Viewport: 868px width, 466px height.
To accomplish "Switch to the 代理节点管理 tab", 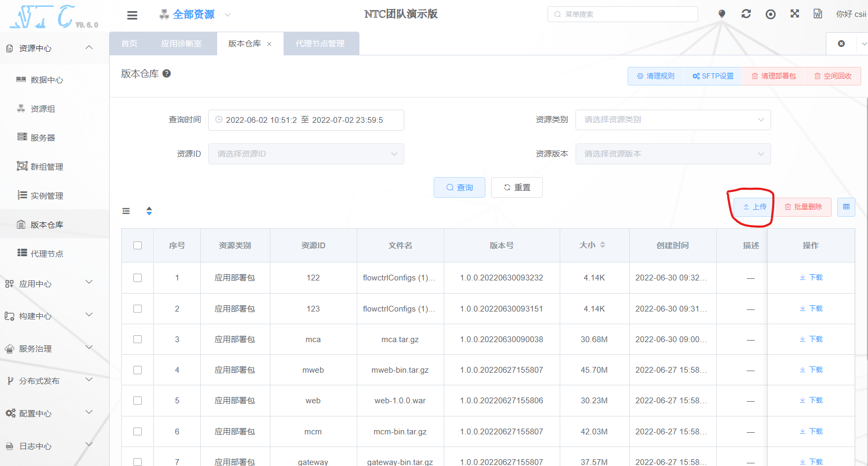I will point(320,44).
